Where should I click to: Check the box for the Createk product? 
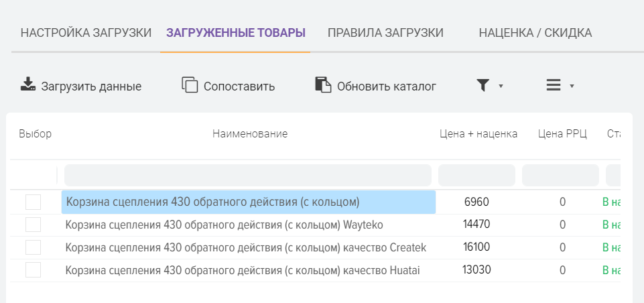[x=33, y=247]
